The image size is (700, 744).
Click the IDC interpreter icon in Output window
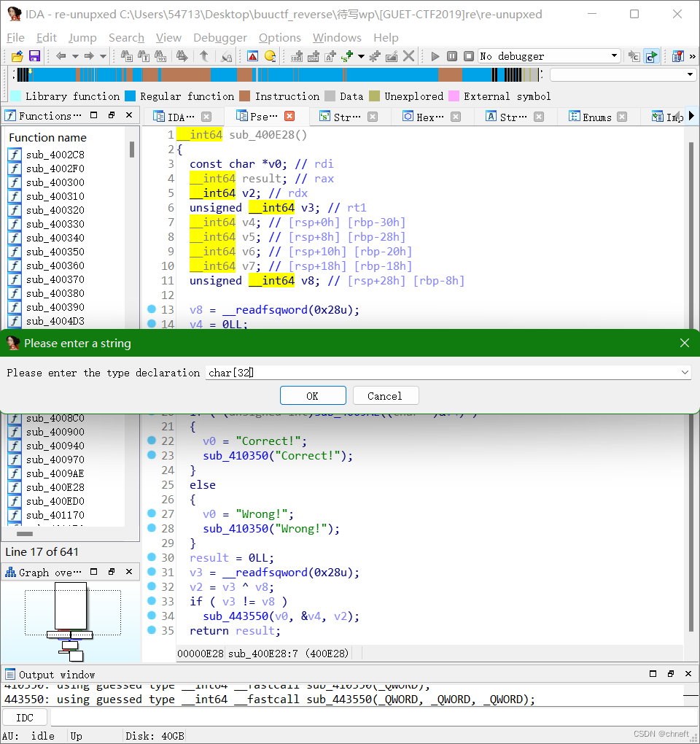(x=25, y=717)
